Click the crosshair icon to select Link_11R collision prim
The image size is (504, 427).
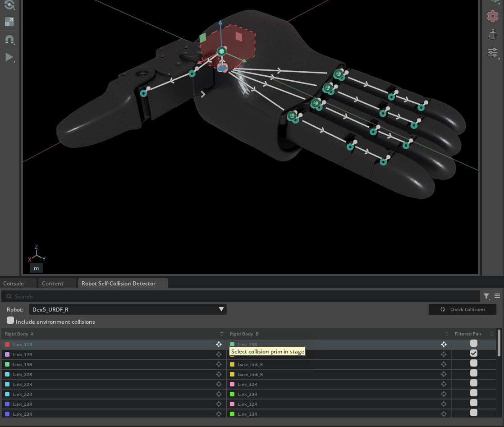219,344
